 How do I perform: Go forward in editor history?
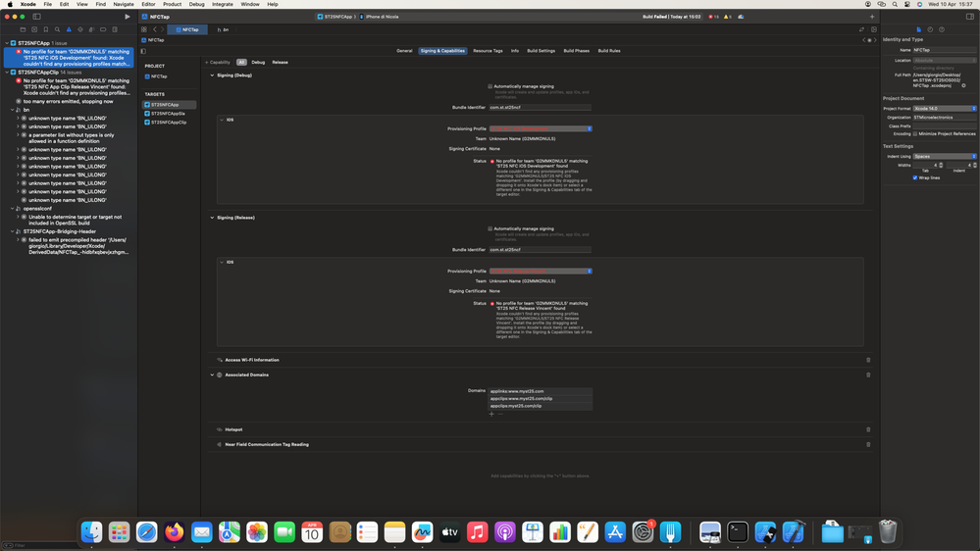[163, 29]
